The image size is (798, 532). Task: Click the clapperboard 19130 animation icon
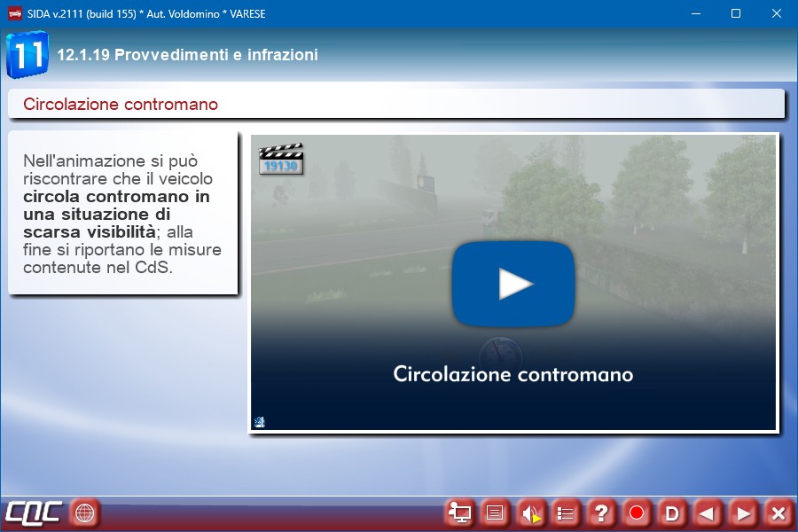click(281, 160)
